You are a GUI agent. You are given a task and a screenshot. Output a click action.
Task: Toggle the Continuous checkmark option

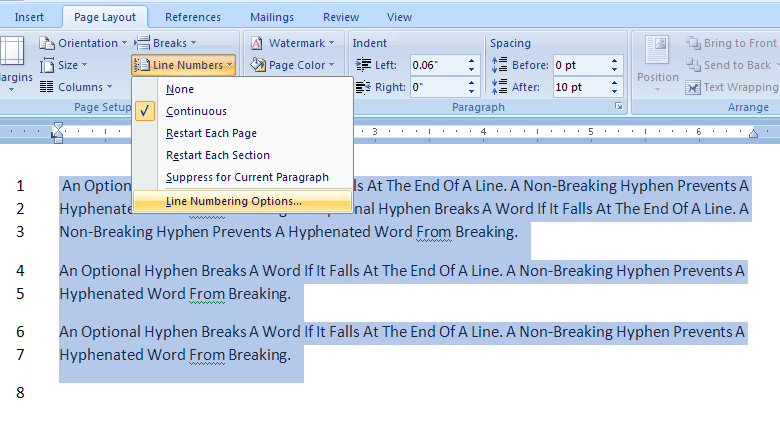pos(145,111)
